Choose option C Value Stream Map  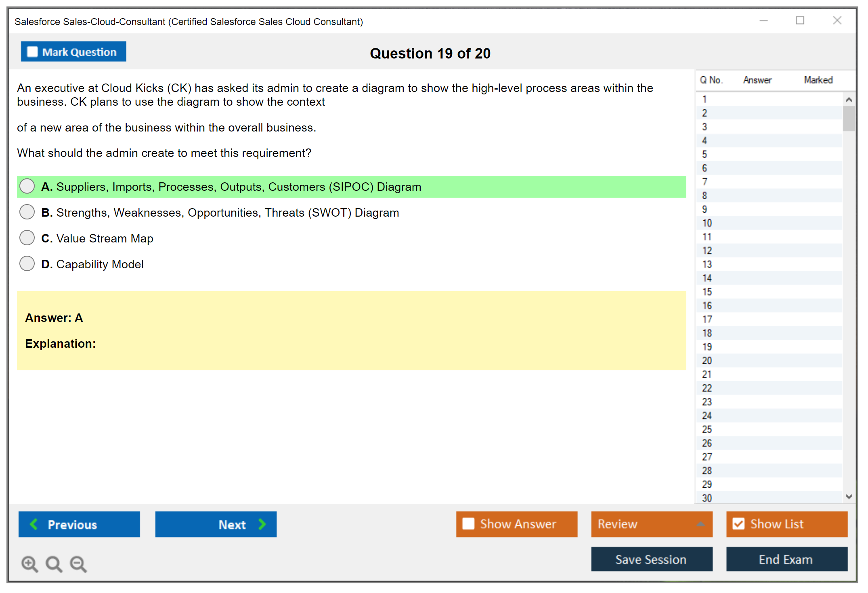coord(27,238)
